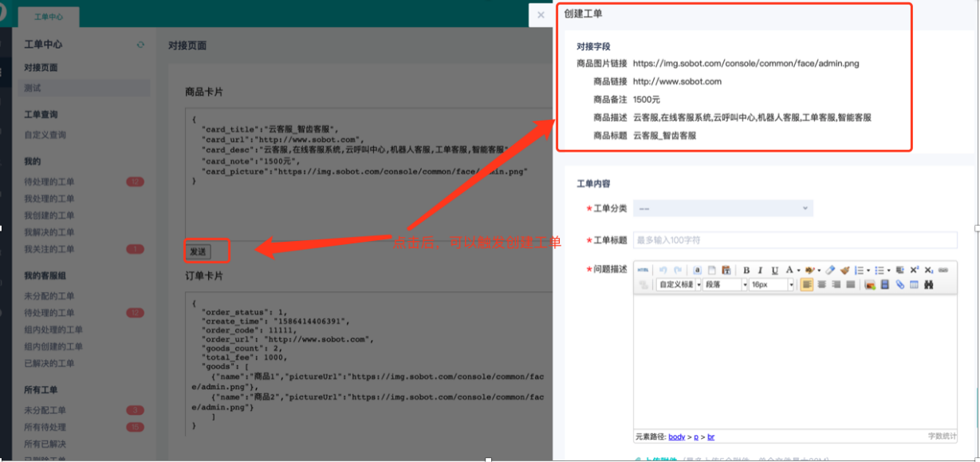This screenshot has height=462, width=980.
Task: Apply bold formatting in the editor
Action: (x=746, y=270)
